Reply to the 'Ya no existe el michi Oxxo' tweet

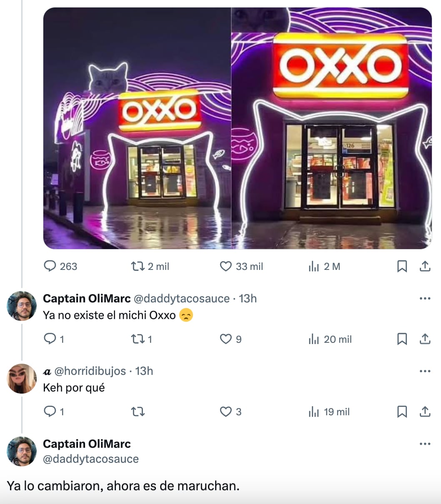click(51, 339)
